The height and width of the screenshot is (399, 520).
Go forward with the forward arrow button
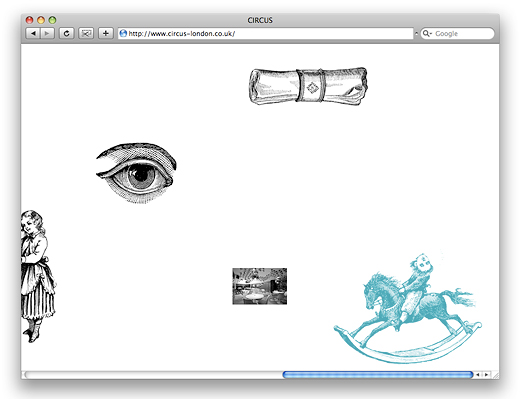(x=47, y=33)
